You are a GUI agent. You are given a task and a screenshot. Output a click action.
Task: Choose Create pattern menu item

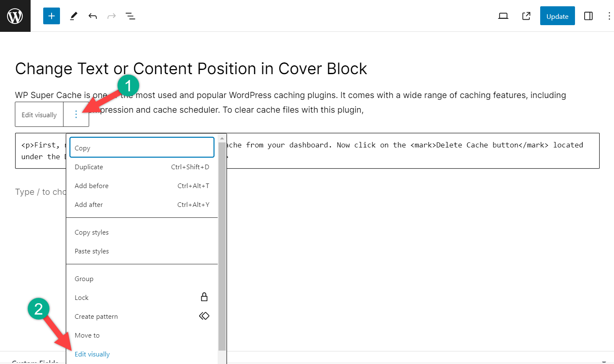[142, 316]
